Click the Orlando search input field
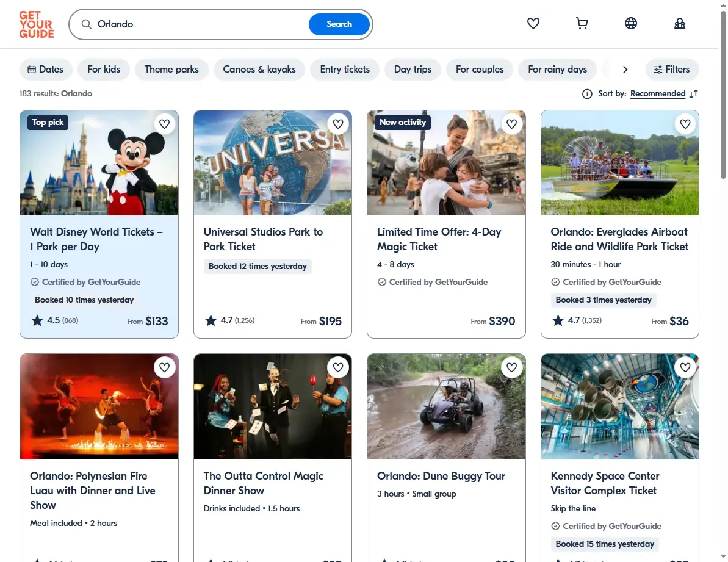Image resolution: width=728 pixels, height=562 pixels. pos(200,24)
